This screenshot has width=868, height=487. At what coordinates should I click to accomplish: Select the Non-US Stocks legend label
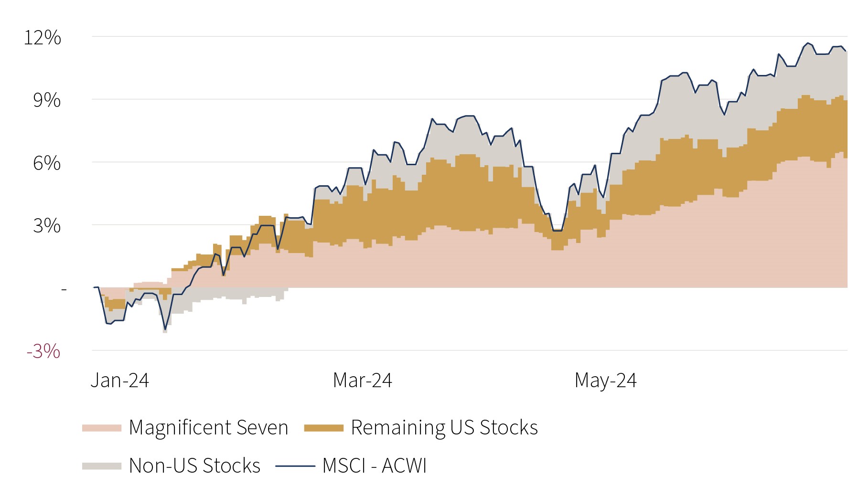coord(194,466)
